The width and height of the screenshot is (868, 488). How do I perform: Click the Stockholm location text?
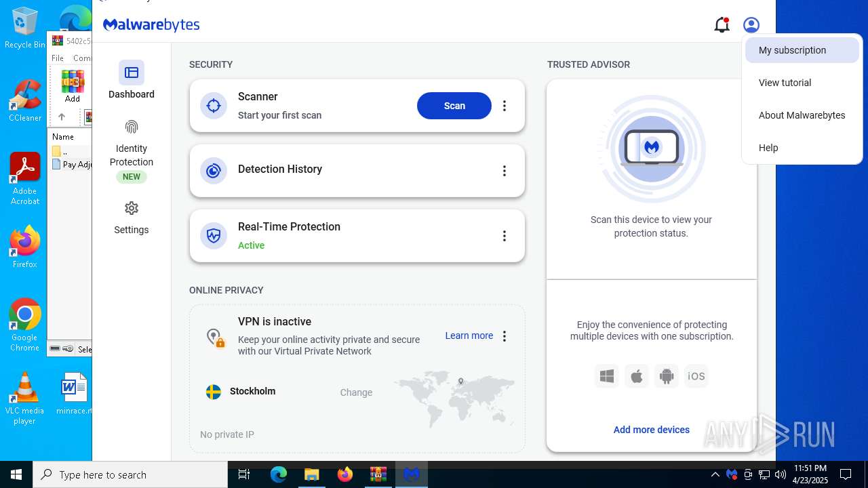click(252, 391)
